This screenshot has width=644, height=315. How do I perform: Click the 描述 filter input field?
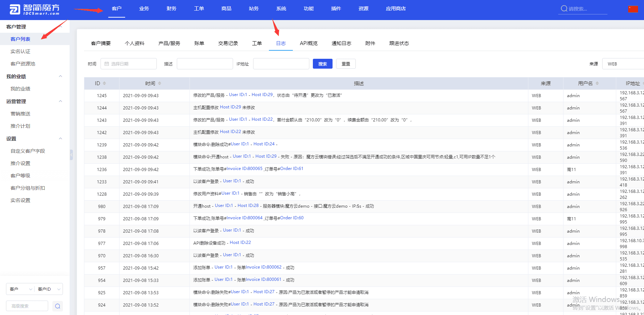205,64
